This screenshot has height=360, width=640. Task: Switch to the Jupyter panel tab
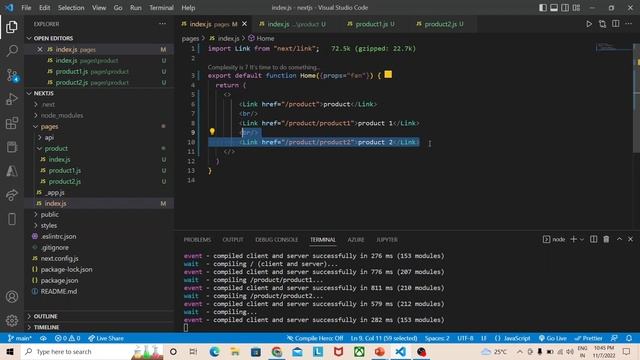[387, 240]
